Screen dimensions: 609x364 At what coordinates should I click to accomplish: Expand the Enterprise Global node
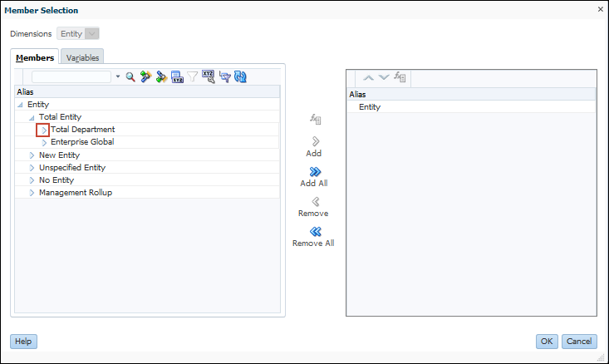point(44,143)
